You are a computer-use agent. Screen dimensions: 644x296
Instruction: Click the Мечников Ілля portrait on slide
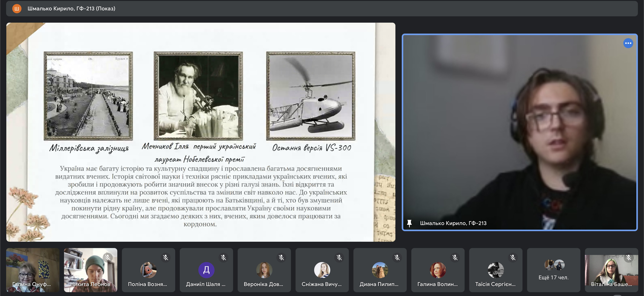(x=198, y=96)
